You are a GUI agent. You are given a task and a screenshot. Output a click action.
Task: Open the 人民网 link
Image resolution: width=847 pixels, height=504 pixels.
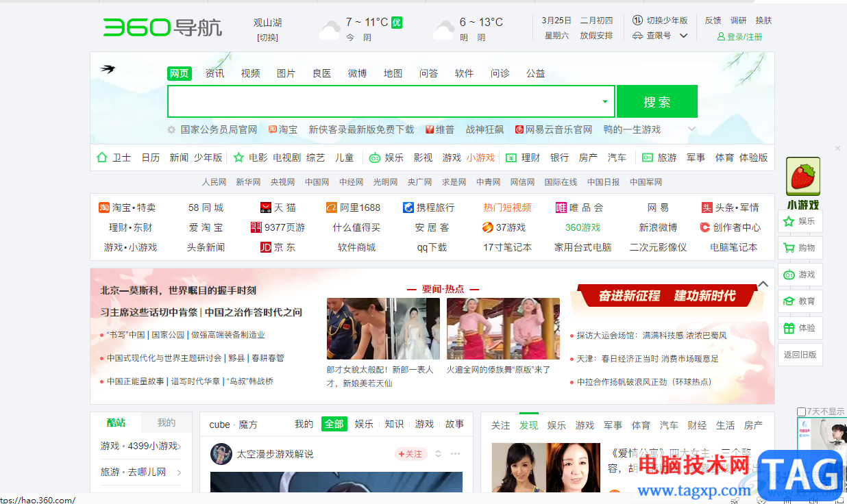[x=214, y=182]
